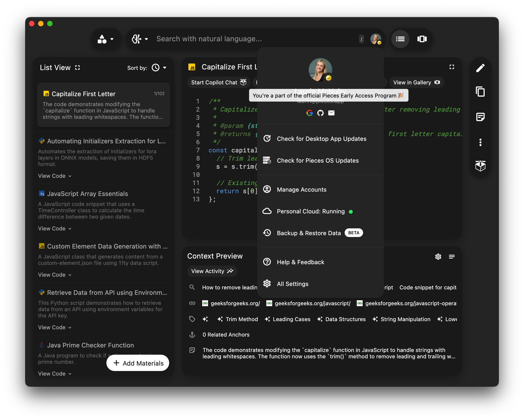Click the pencil edit icon in right sidebar
The width and height of the screenshot is (524, 420).
[x=480, y=68]
